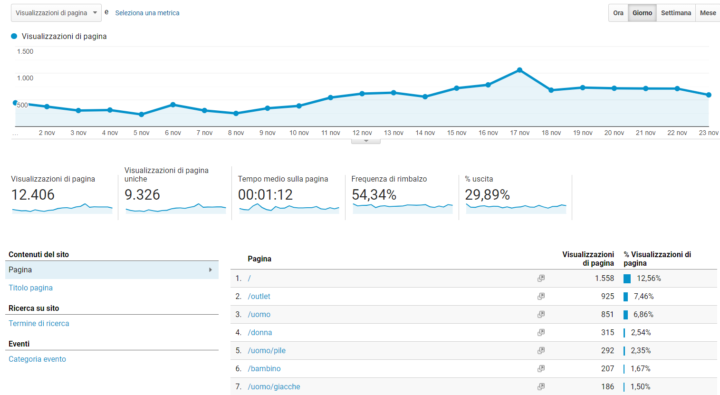Select the Visualizzazioni di pagina uniche 9.326 card
Viewport: 720px width, 395px height.
(x=175, y=192)
